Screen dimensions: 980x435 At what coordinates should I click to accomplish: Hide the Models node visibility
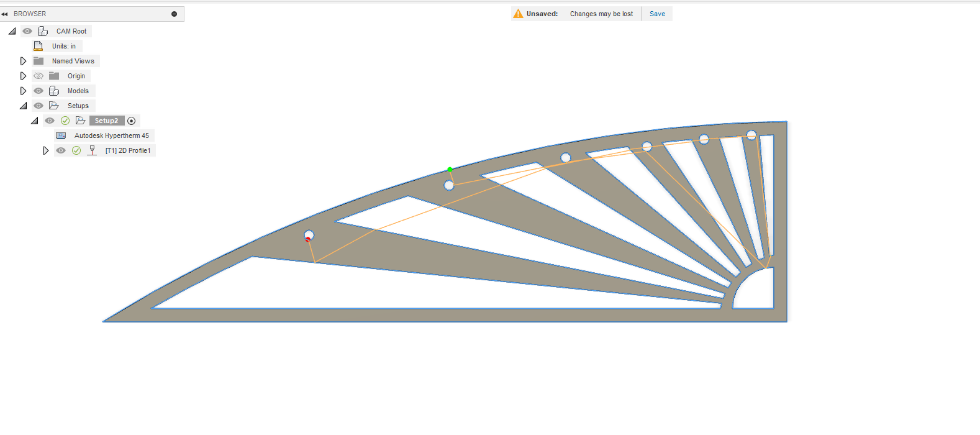click(x=39, y=91)
